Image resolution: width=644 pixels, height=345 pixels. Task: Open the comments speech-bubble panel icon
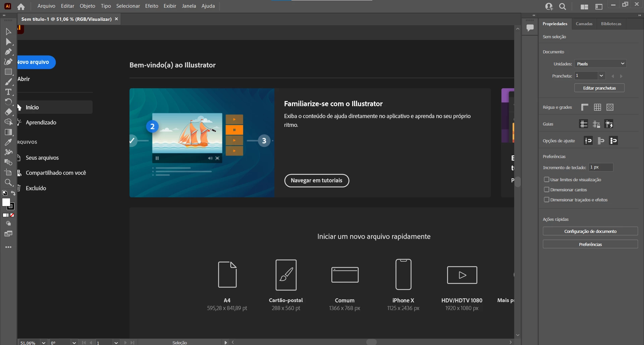(x=530, y=28)
